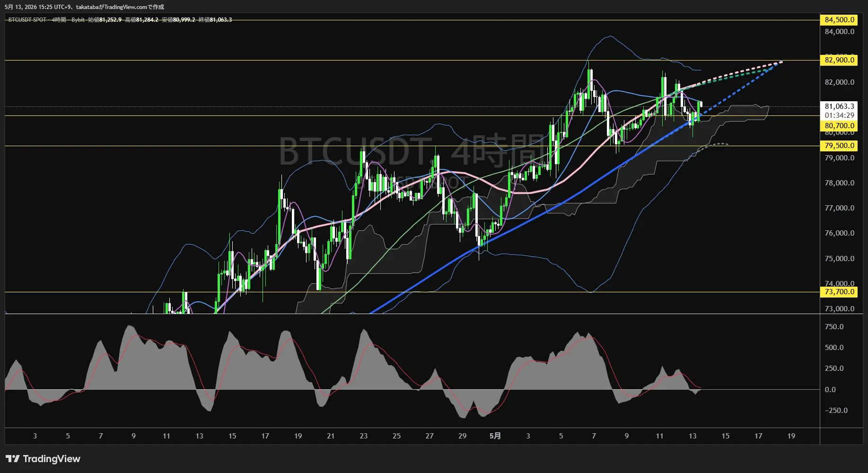Click the 77,000.0 price axis value
This screenshot has height=473, width=868.
coord(839,208)
